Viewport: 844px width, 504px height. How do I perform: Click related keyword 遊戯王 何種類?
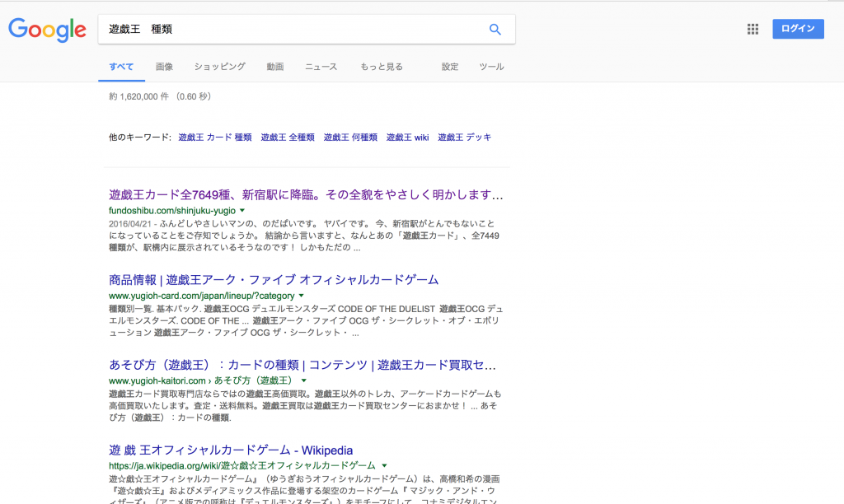[x=350, y=138]
